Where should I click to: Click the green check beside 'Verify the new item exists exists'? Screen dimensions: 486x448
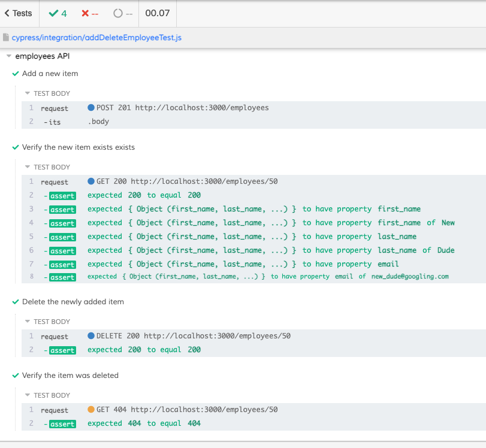click(16, 147)
